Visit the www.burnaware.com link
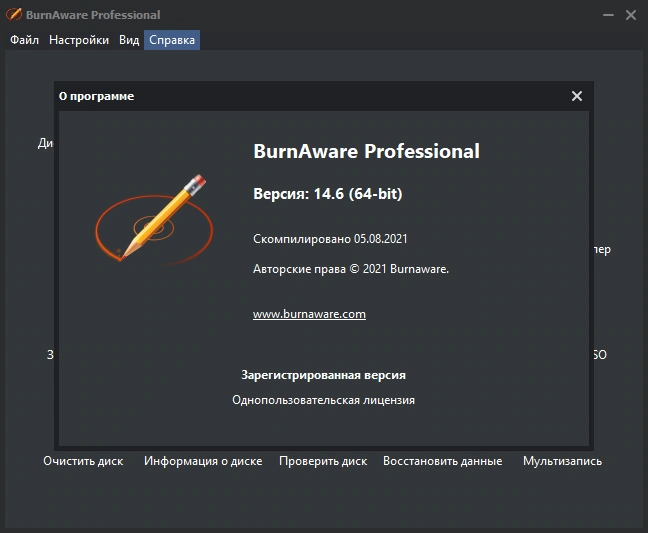Viewport: 648px width, 533px height. click(x=309, y=314)
